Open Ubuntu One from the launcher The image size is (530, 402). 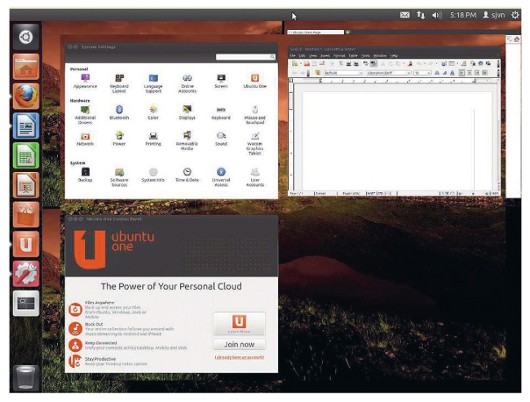26,244
